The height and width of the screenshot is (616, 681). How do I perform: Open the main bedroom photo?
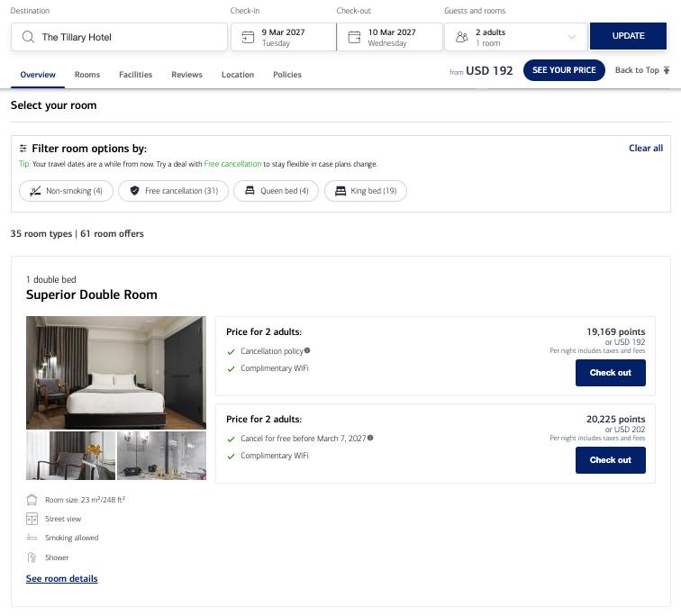click(116, 373)
